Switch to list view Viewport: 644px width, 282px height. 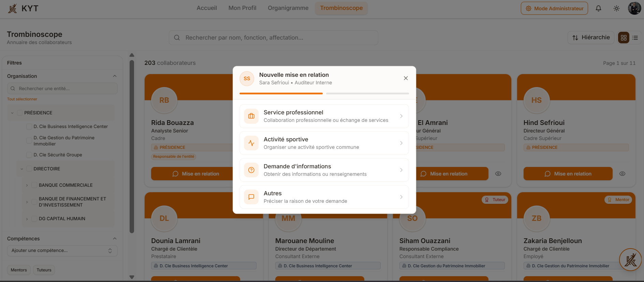point(635,38)
